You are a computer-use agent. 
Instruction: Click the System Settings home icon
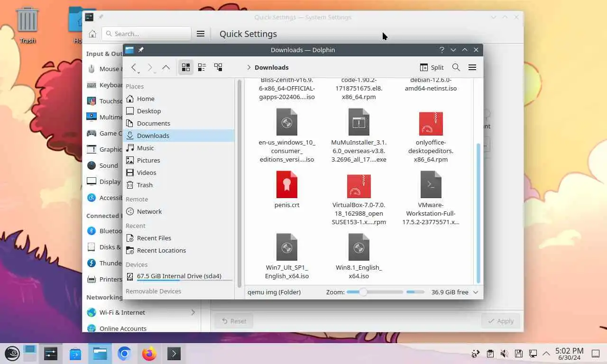92,34
